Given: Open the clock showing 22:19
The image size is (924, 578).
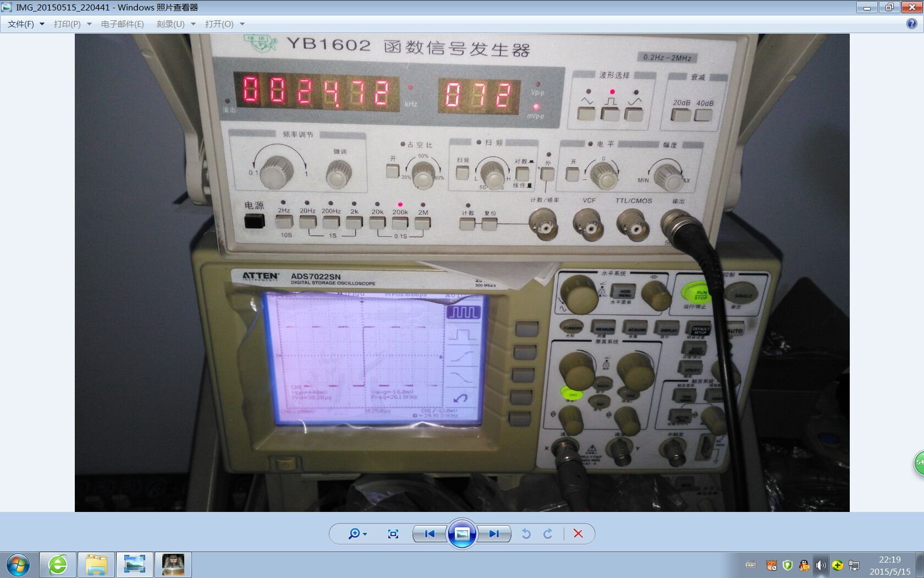Looking at the screenshot, I should pos(889,565).
